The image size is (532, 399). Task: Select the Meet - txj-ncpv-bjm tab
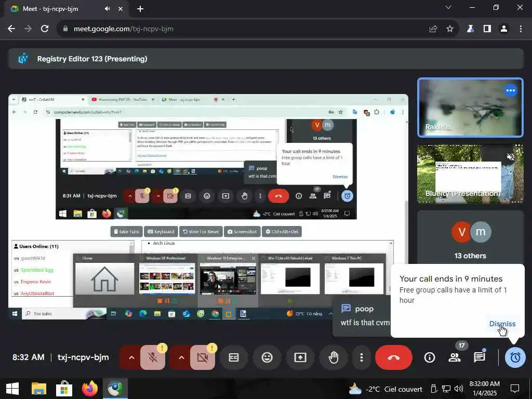pyautogui.click(x=66, y=9)
